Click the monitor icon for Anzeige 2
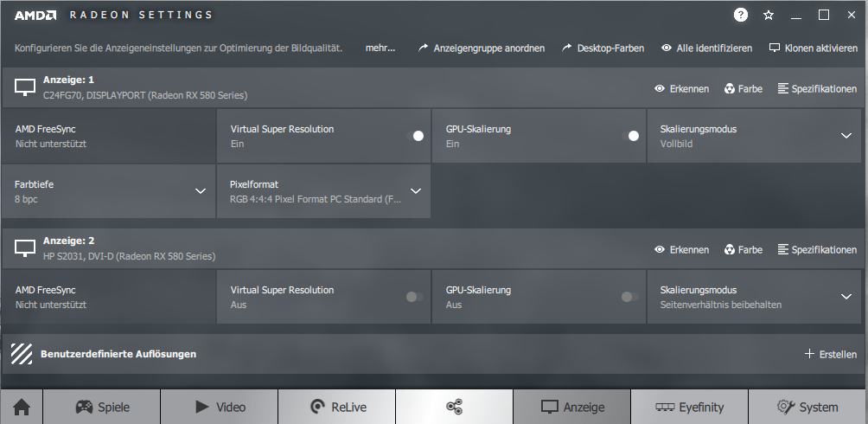The image size is (868, 424). click(25, 248)
